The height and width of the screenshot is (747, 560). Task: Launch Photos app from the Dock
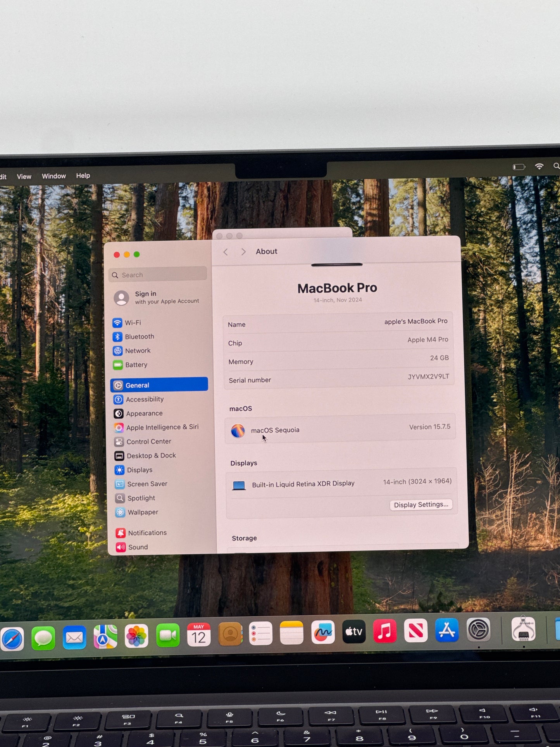(x=136, y=636)
